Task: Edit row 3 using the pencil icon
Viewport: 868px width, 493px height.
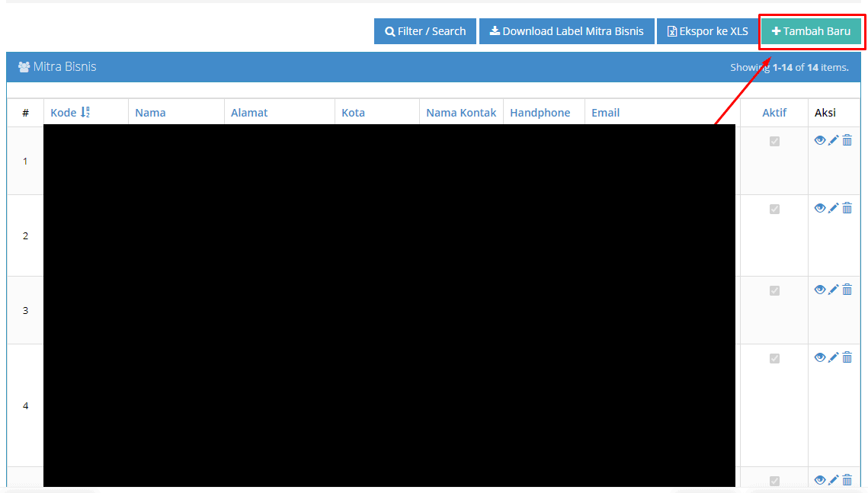Action: (x=834, y=290)
